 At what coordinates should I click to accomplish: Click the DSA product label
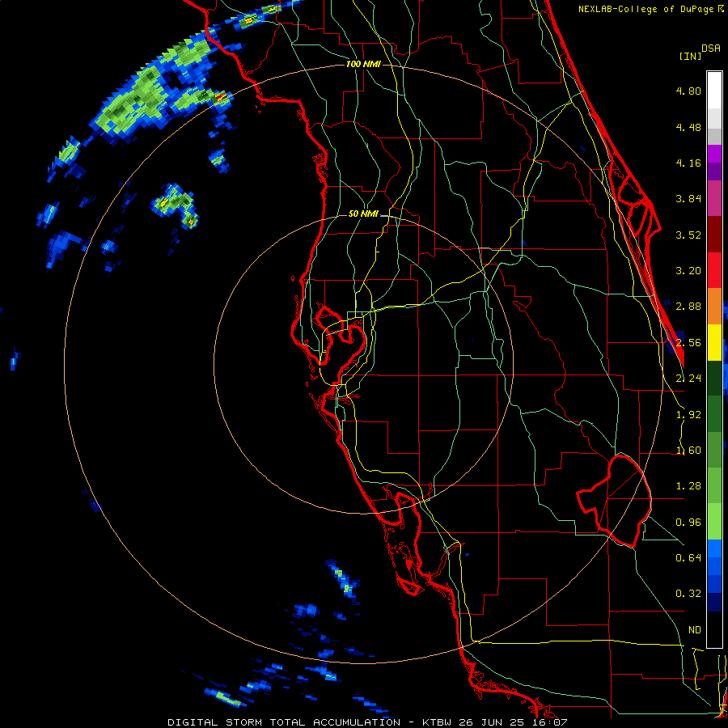711,49
